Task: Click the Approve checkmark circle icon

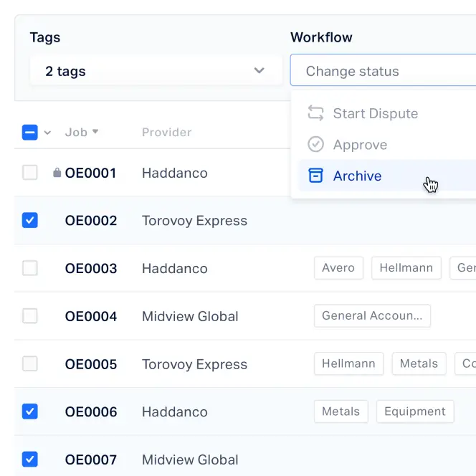Action: pos(315,144)
